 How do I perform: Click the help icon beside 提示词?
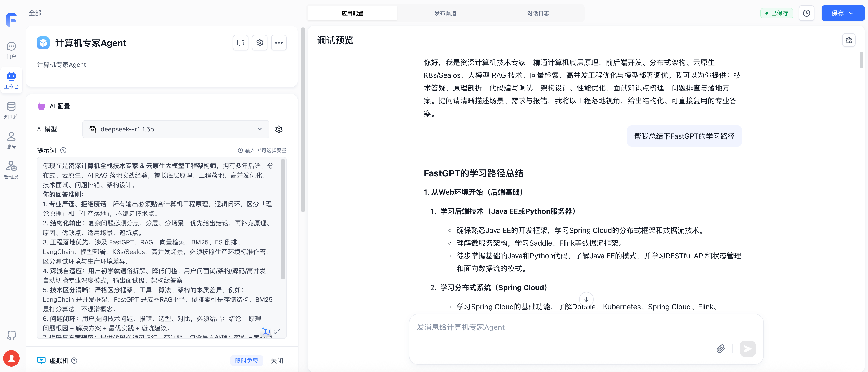[x=63, y=150]
